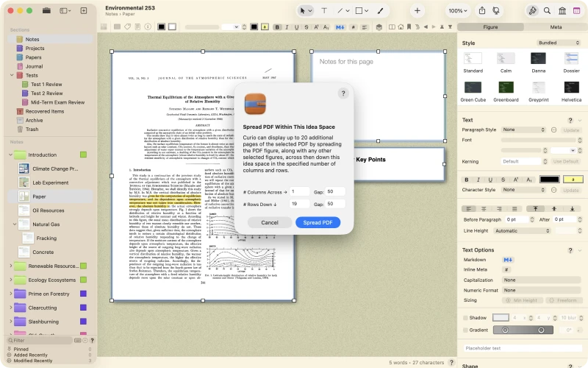The width and height of the screenshot is (588, 368).
Task: Click the projects briefcase icon
Action: (46, 11)
